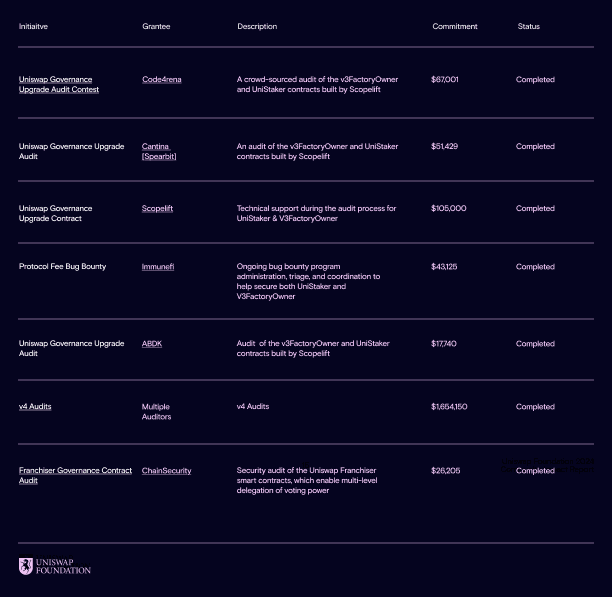Image resolution: width=612 pixels, height=597 pixels.
Task: Open the Code4rena grantee link
Action: pyautogui.click(x=161, y=79)
